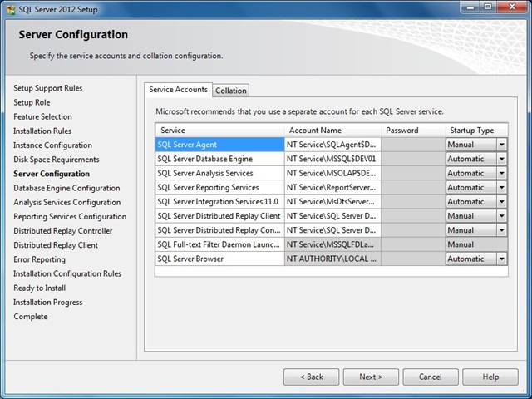Click account name NT AUTHORITY\LOCAL ...
This screenshot has height=399, width=532.
pos(332,259)
